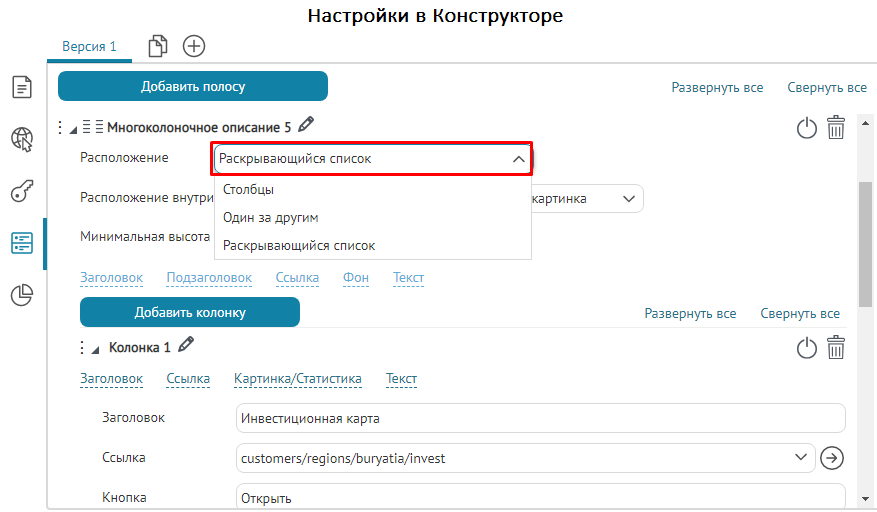Screen dimensions: 877x512
Task: Click the copy version icon
Action: 158,46
